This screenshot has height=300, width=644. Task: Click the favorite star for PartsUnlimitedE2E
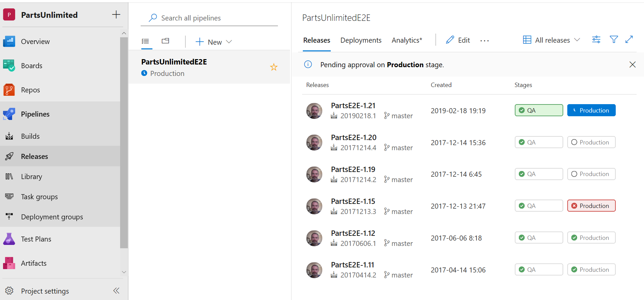pyautogui.click(x=274, y=67)
